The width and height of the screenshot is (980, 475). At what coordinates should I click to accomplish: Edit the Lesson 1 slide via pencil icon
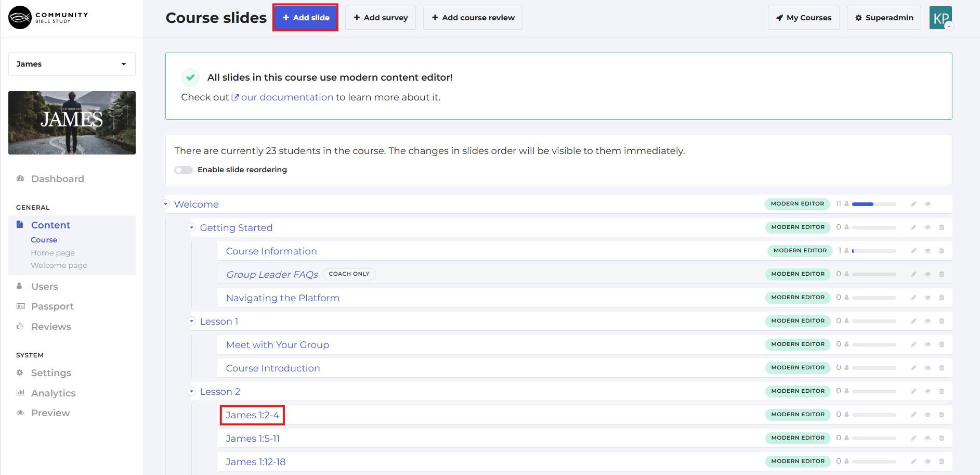tap(913, 321)
